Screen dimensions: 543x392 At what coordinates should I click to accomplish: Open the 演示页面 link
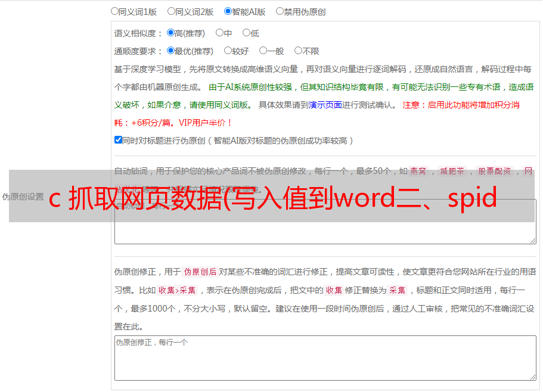coord(325,105)
